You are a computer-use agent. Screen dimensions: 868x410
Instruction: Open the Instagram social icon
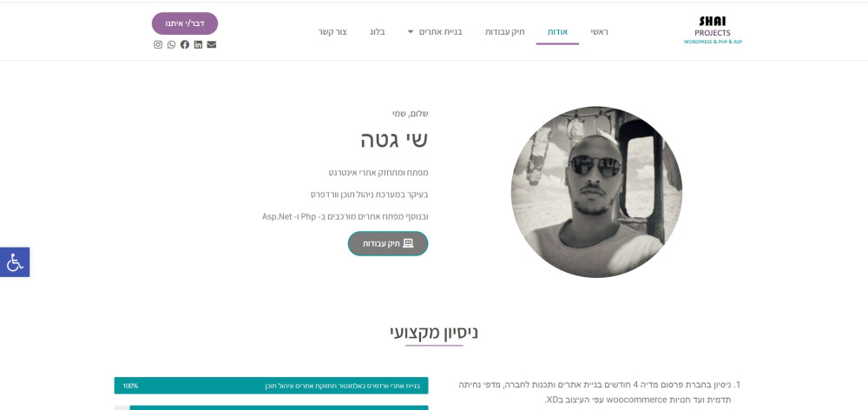click(x=158, y=45)
